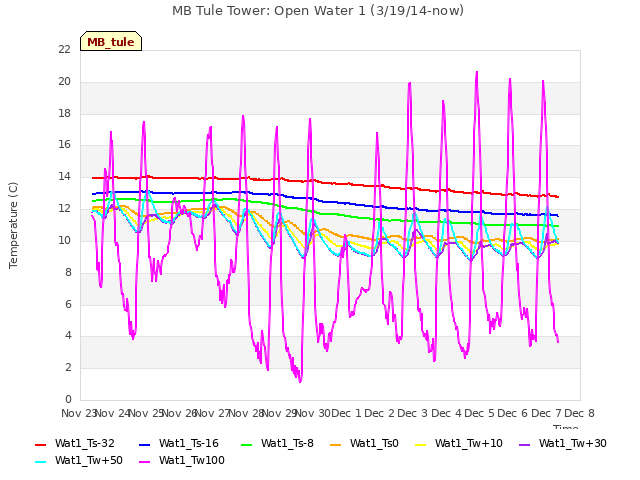Image resolution: width=640 pixels, height=480 pixels.
Task: Click the 8 y-axis tick label
Action: [68, 272]
